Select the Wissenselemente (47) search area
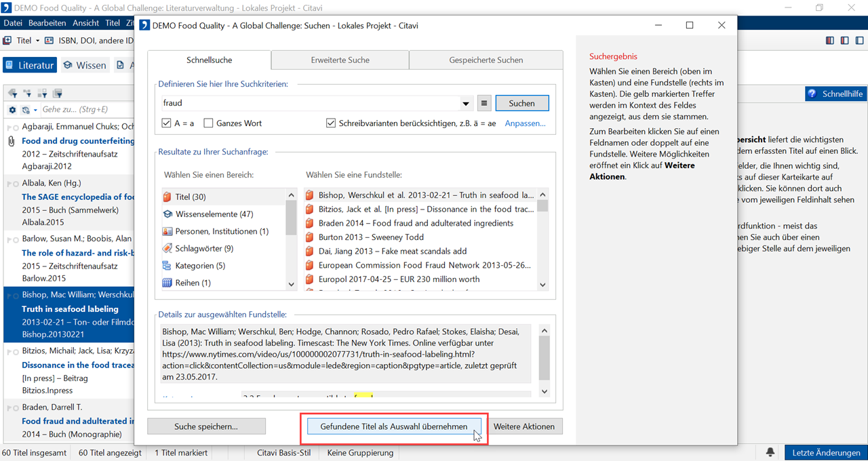 pyautogui.click(x=214, y=214)
